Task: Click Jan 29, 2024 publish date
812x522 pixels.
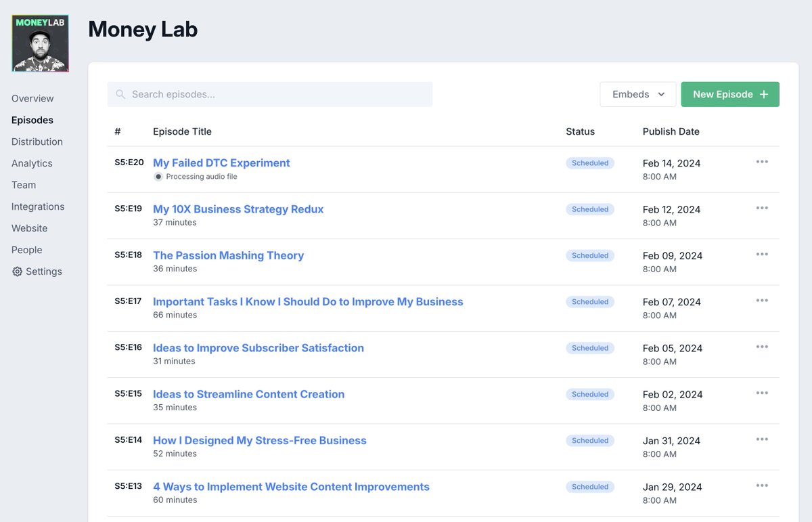Action: click(672, 487)
